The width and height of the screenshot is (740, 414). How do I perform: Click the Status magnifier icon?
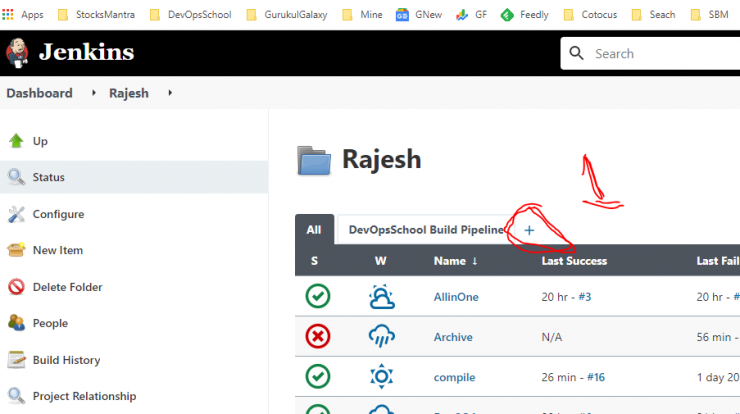click(x=16, y=177)
